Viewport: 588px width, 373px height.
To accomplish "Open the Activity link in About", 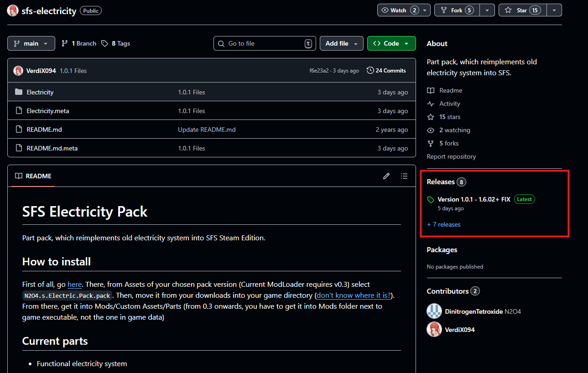I will tap(449, 104).
